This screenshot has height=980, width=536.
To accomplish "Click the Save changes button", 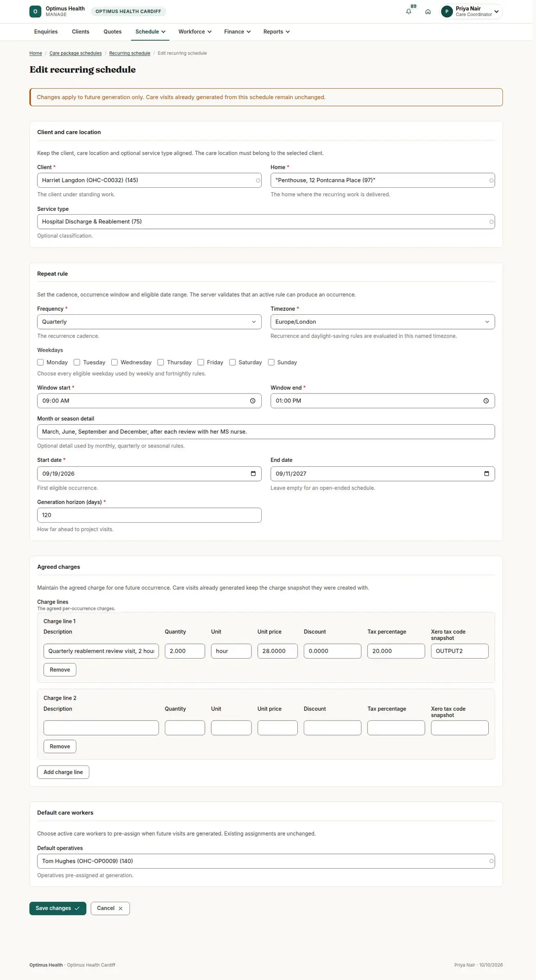I will click(x=58, y=908).
